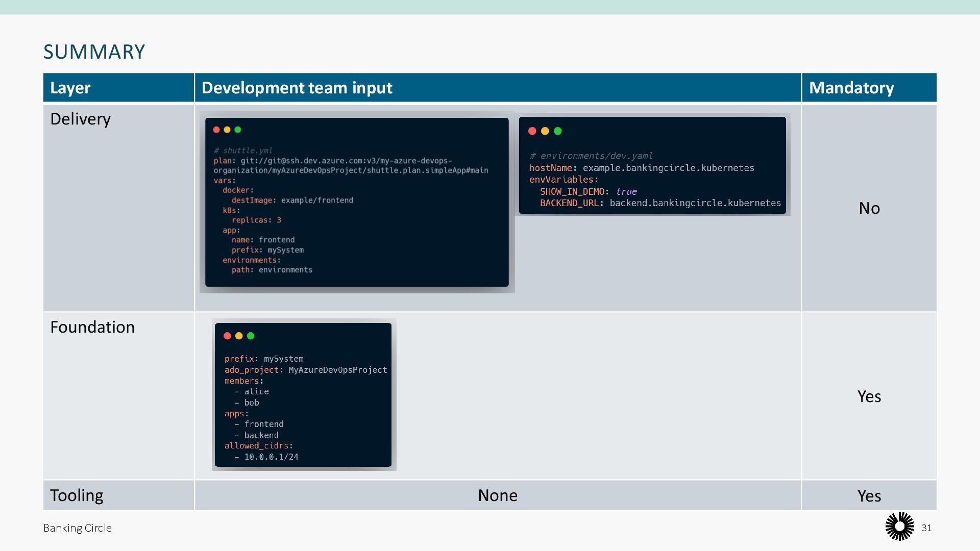Click yellow dot on environments/dev.yaml window
Screen dimensions: 980x551
coord(545,131)
